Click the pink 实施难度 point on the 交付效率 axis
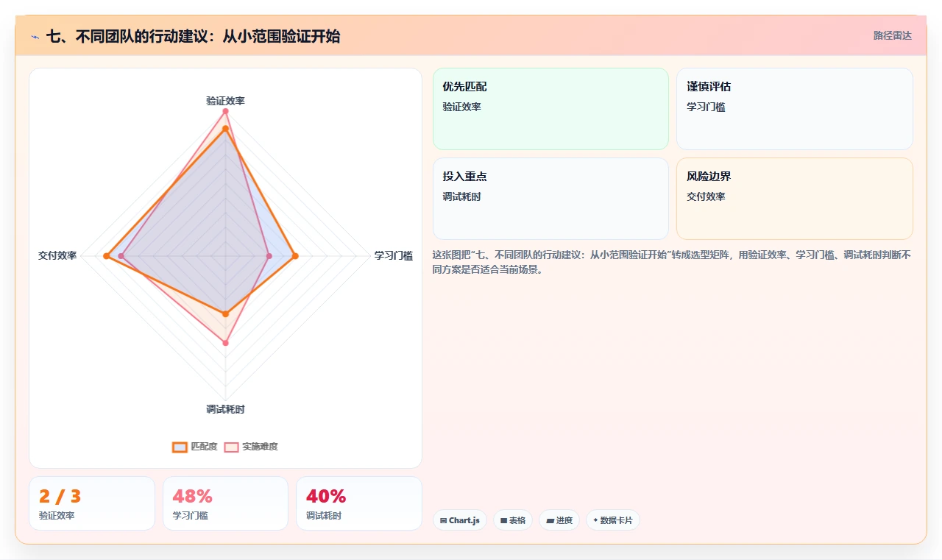Screen dimensions: 942x560 [x=121, y=256]
